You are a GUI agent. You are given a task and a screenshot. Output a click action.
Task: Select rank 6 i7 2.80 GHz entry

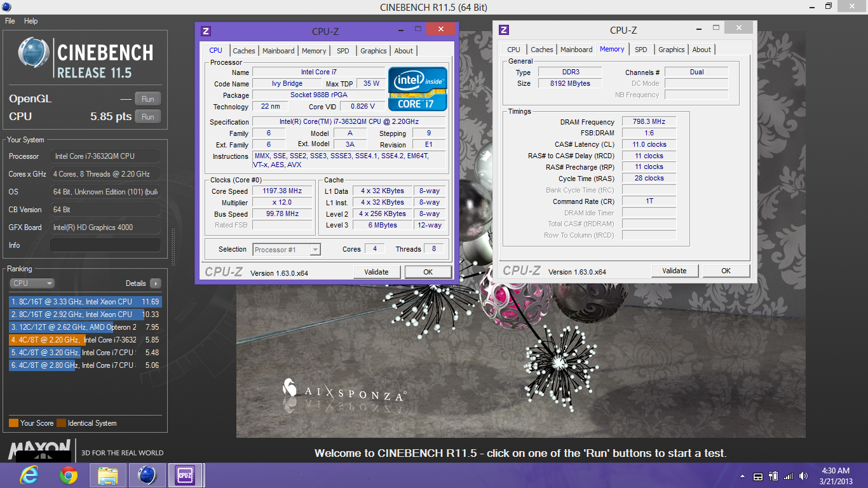pyautogui.click(x=86, y=365)
